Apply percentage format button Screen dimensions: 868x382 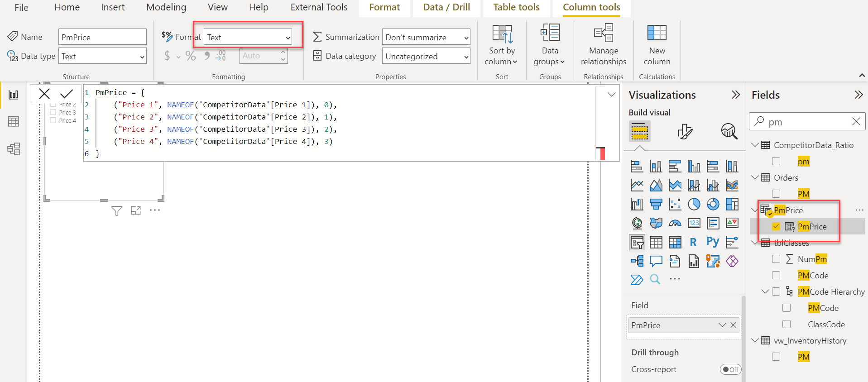point(191,56)
